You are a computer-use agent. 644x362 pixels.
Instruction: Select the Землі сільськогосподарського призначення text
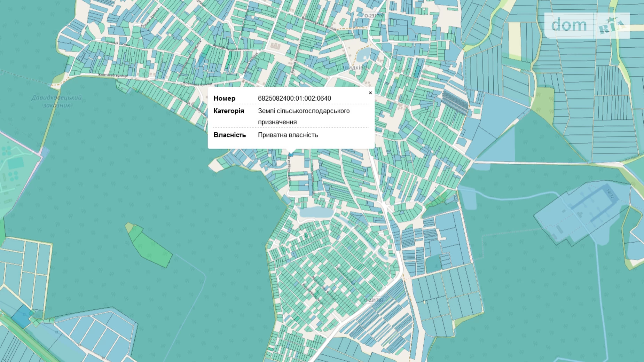click(x=304, y=116)
